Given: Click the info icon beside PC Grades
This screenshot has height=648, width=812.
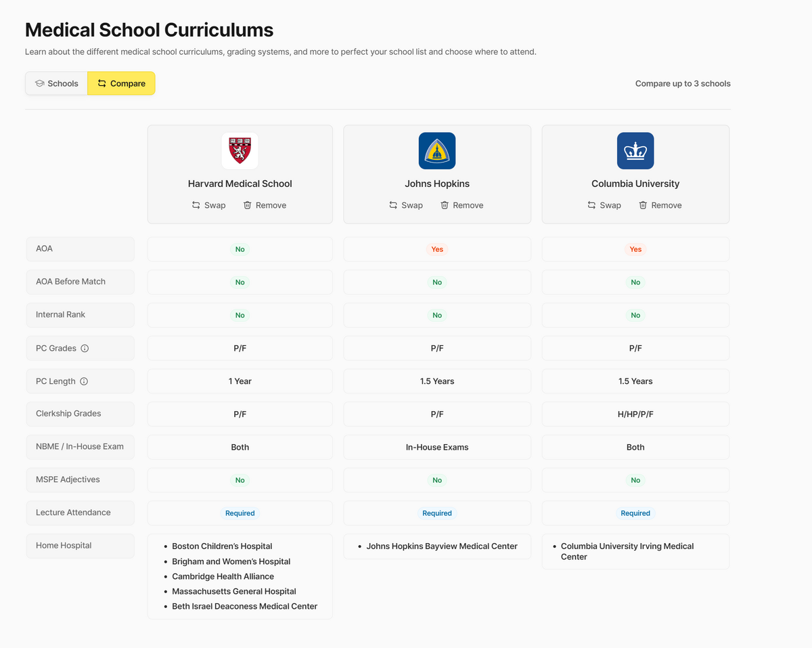Looking at the screenshot, I should 85,349.
